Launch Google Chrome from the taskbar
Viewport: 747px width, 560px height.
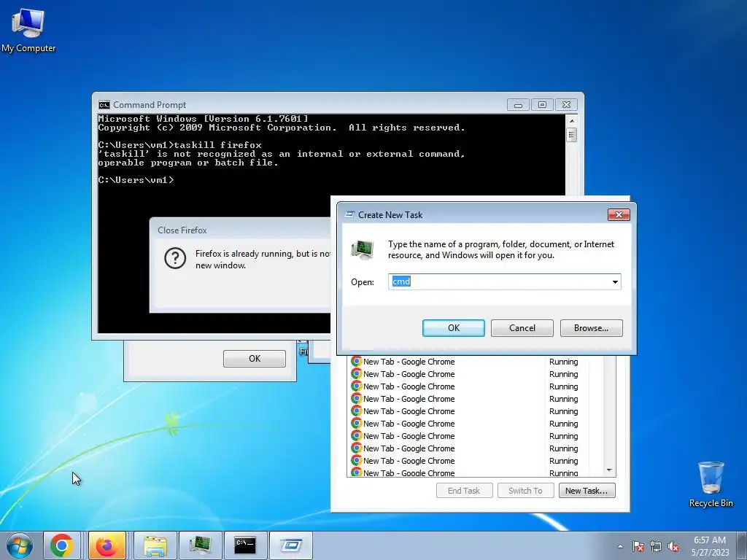click(61, 545)
